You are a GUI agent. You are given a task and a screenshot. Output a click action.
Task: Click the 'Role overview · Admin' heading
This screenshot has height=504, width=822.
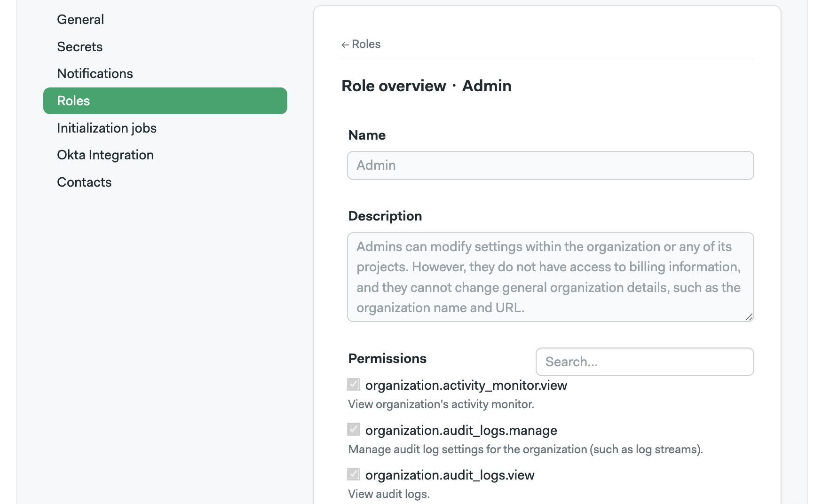coord(427,86)
